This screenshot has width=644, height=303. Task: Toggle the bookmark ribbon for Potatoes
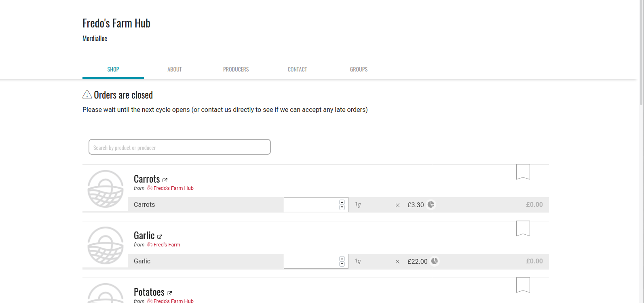coord(523,285)
